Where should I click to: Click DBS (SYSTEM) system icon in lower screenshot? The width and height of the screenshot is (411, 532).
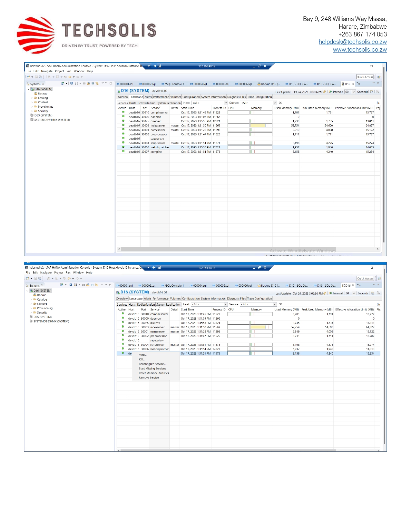31,317
